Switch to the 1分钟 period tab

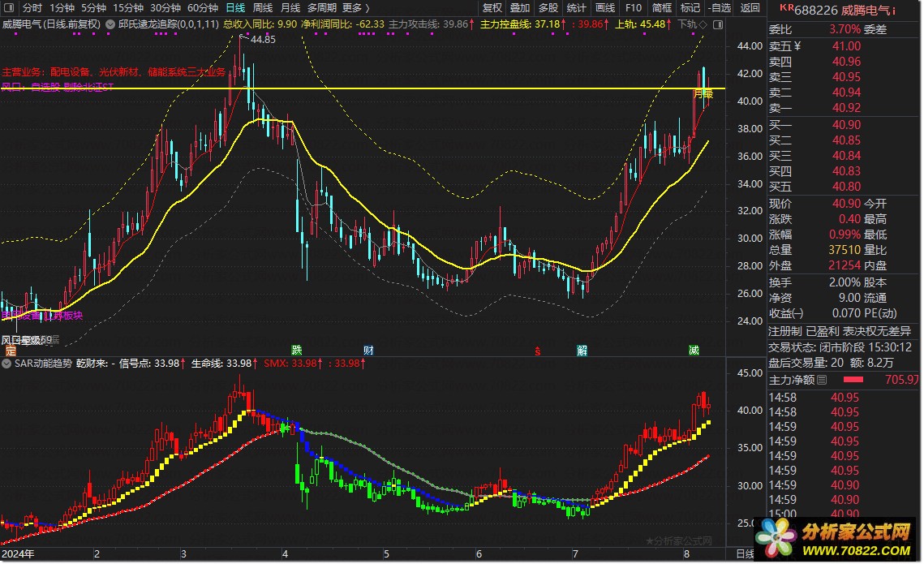point(62,7)
